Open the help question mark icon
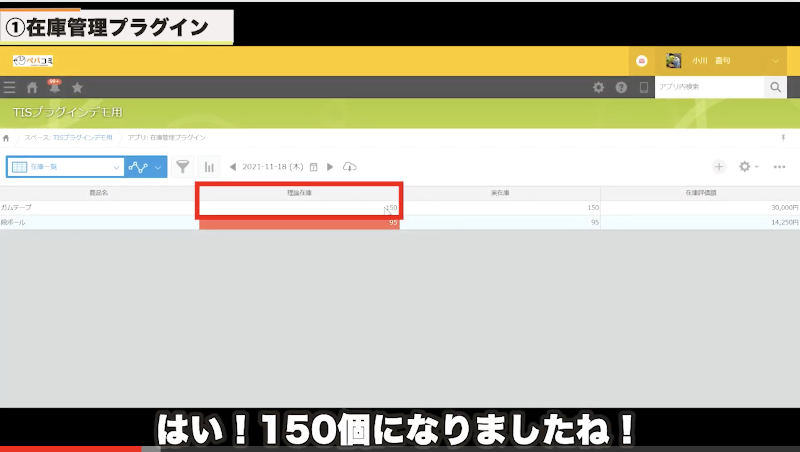Screen dimensions: 800x452 tap(621, 88)
